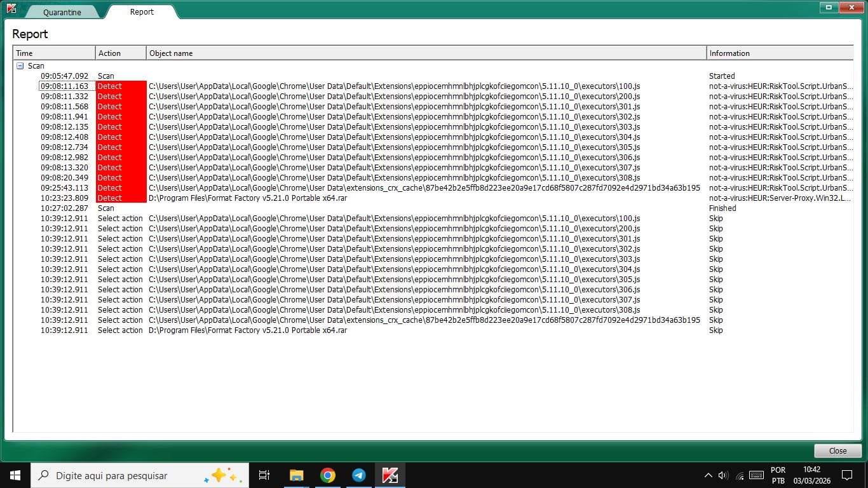The image size is (868, 488).
Task: Open the Windows Start menu
Action: 15,475
